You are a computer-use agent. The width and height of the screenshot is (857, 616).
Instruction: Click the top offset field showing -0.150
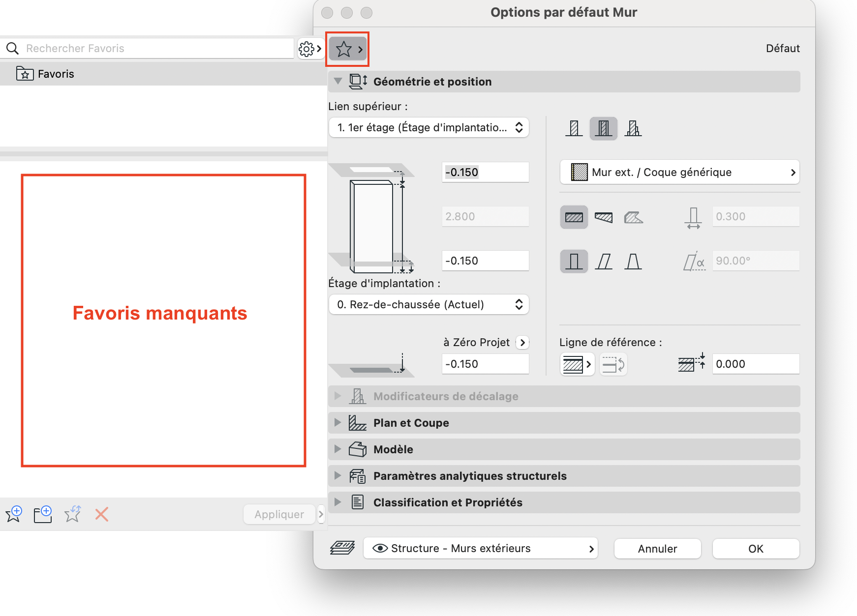(x=485, y=172)
